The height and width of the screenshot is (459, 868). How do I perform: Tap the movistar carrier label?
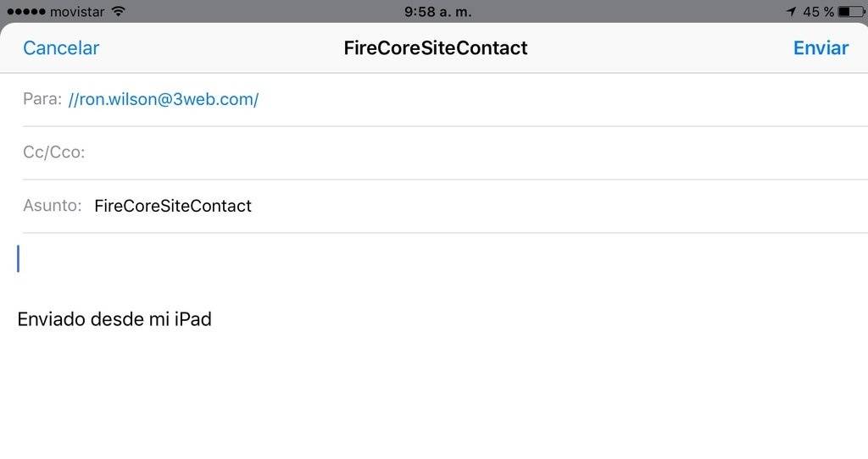pyautogui.click(x=77, y=12)
